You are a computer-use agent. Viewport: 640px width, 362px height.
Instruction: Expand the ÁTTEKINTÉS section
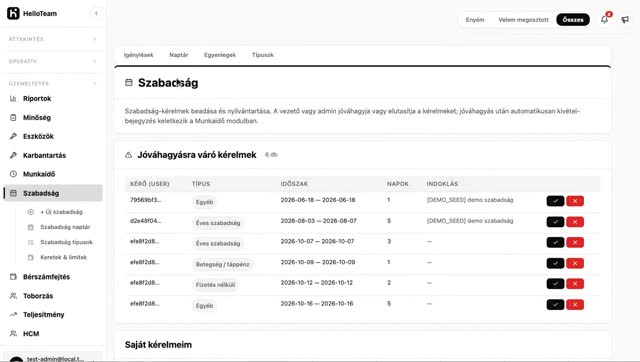pos(94,39)
